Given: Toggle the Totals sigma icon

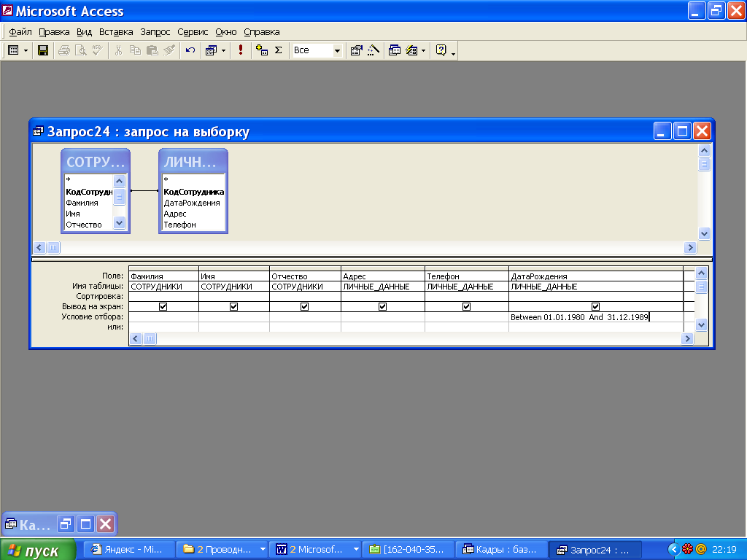Looking at the screenshot, I should pos(279,50).
